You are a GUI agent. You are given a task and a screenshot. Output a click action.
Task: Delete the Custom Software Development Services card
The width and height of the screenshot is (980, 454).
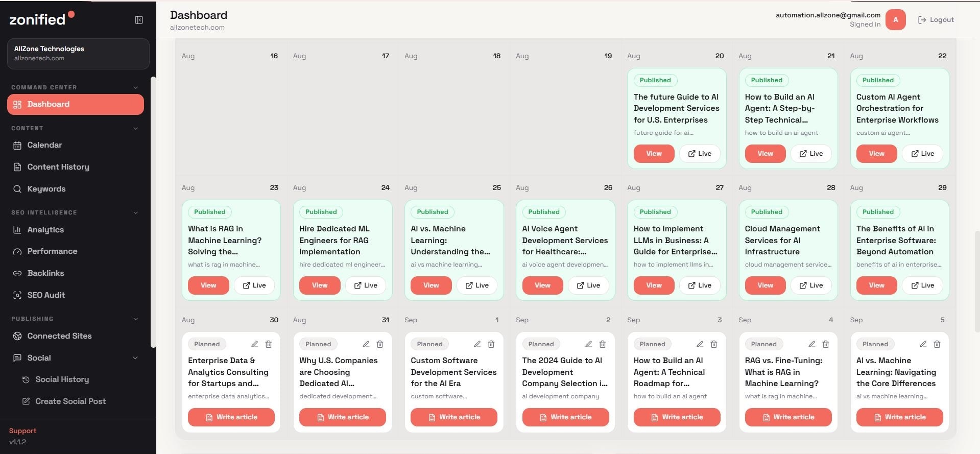491,344
